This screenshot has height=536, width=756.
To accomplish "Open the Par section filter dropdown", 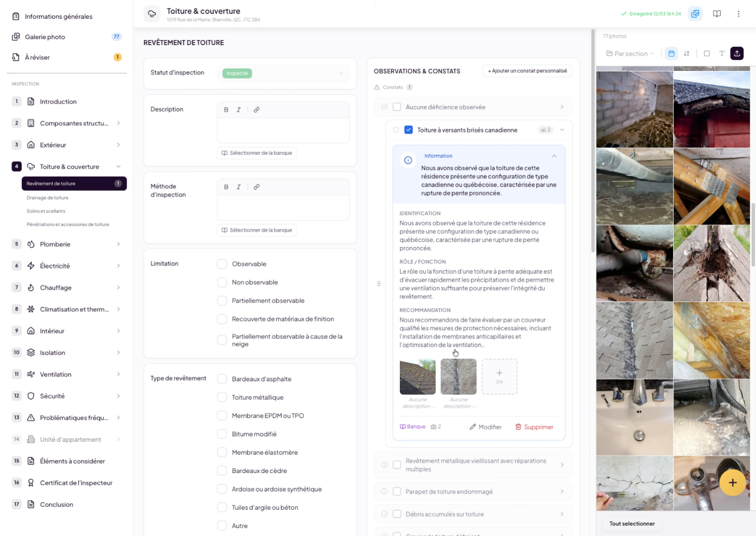I will coord(630,54).
